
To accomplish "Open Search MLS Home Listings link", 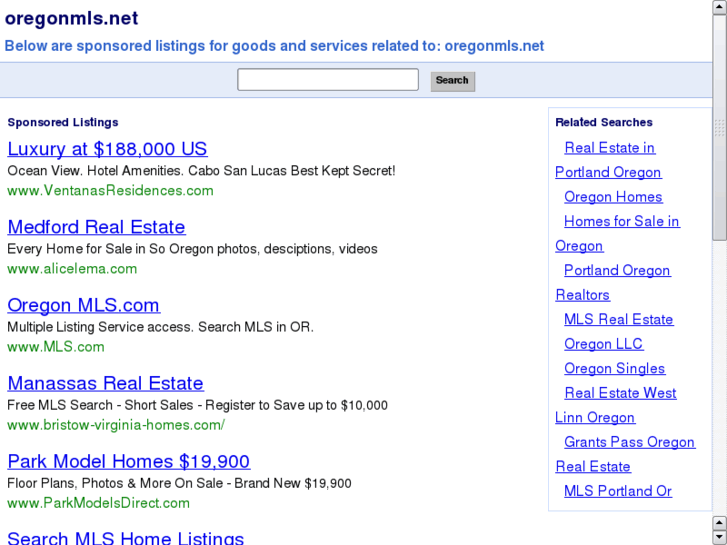I will click(x=125, y=538).
